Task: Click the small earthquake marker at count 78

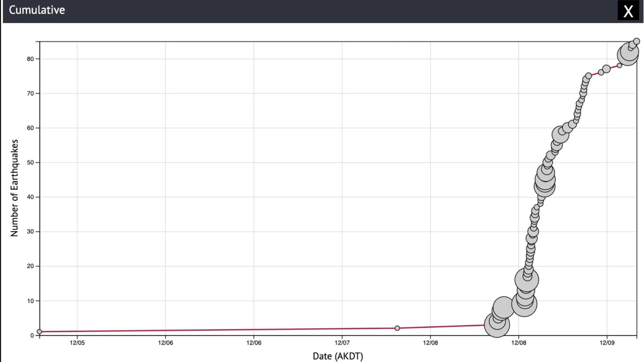Action: pyautogui.click(x=619, y=66)
